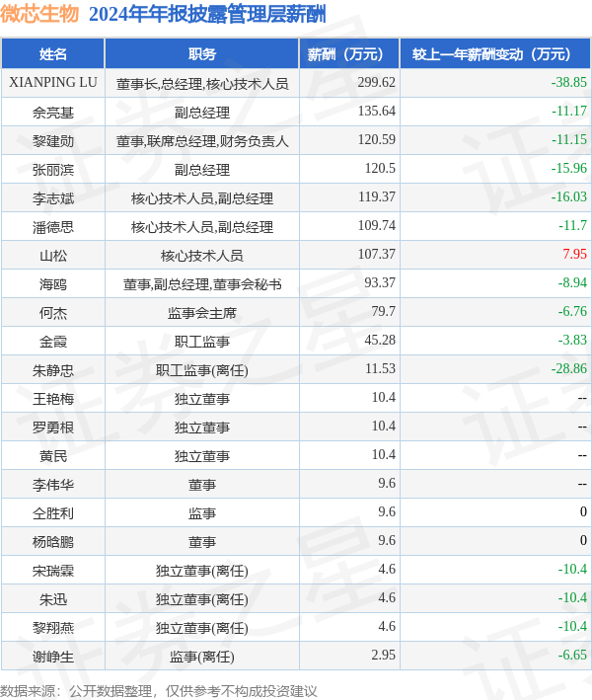Viewport: 592px width, 700px height.
Task: Click change value -38.85
Action: (x=568, y=82)
